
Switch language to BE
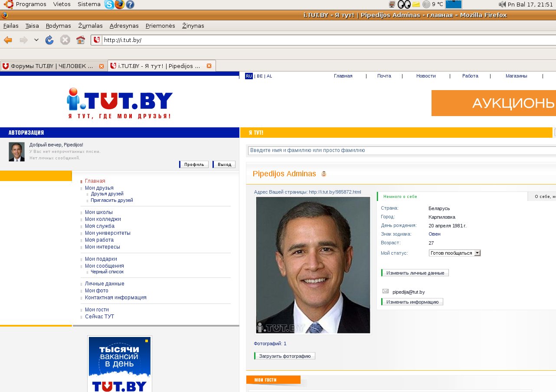click(x=259, y=76)
